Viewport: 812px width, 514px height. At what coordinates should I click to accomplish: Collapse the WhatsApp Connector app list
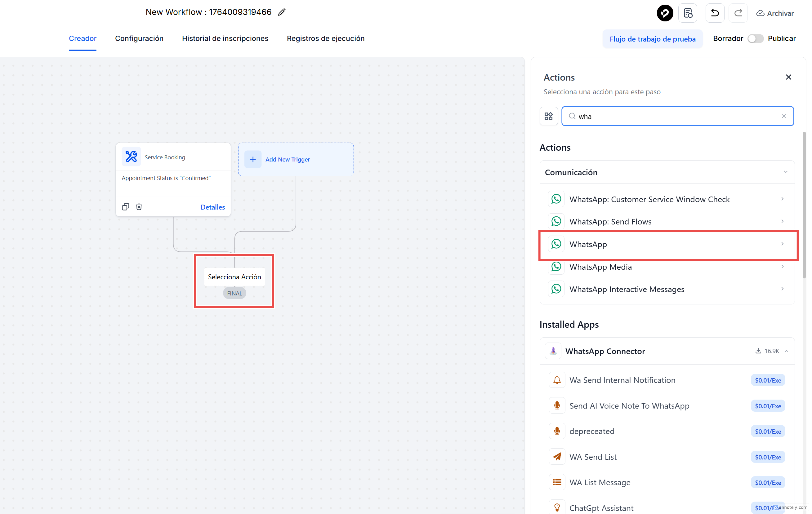click(786, 351)
